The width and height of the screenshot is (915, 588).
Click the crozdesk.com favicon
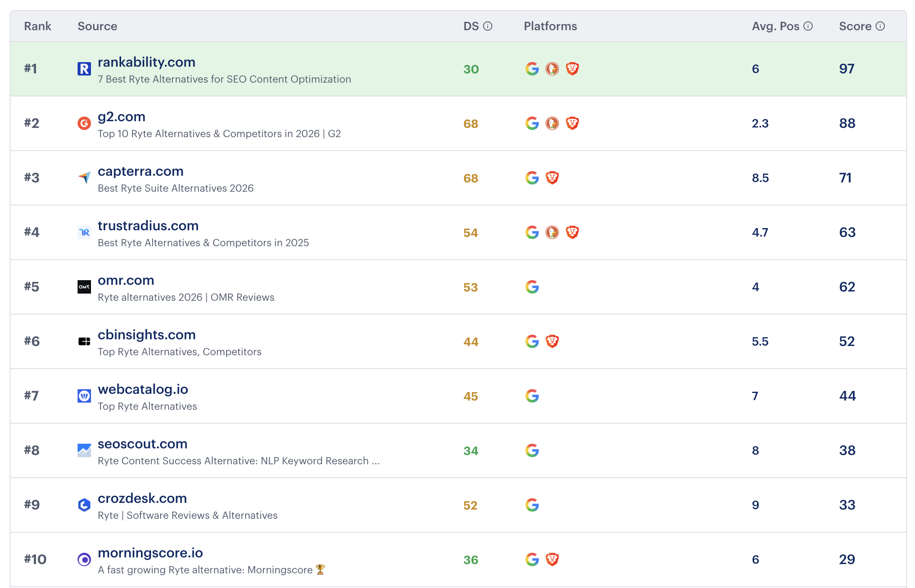85,505
